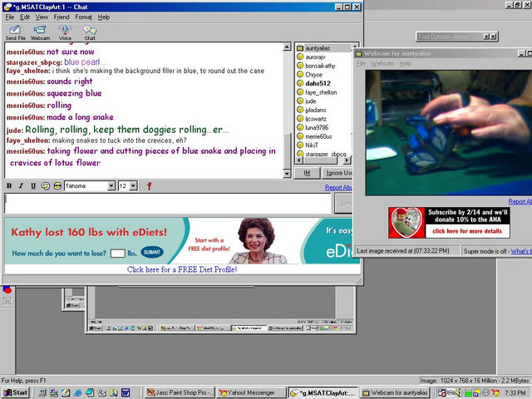
Task: Select NikiT in the user list
Action: click(x=312, y=145)
